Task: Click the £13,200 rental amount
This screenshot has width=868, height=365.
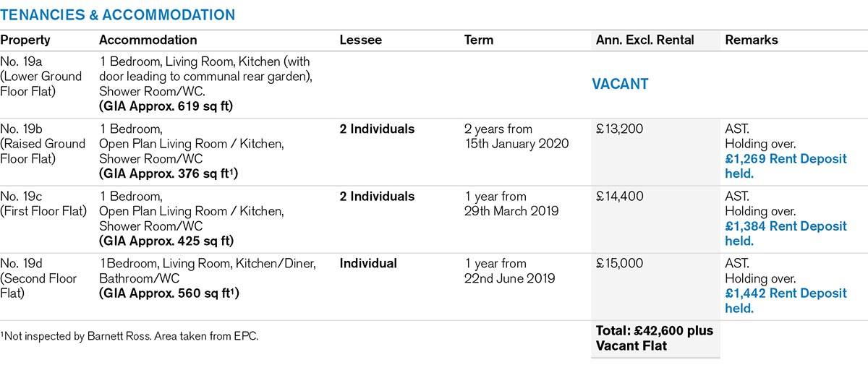Action: click(618, 129)
